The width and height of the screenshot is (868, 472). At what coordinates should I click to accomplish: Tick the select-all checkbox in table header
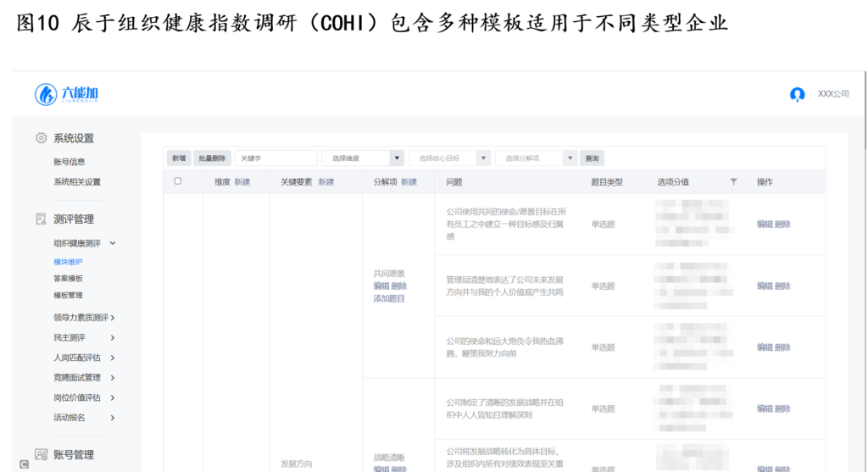point(178,181)
